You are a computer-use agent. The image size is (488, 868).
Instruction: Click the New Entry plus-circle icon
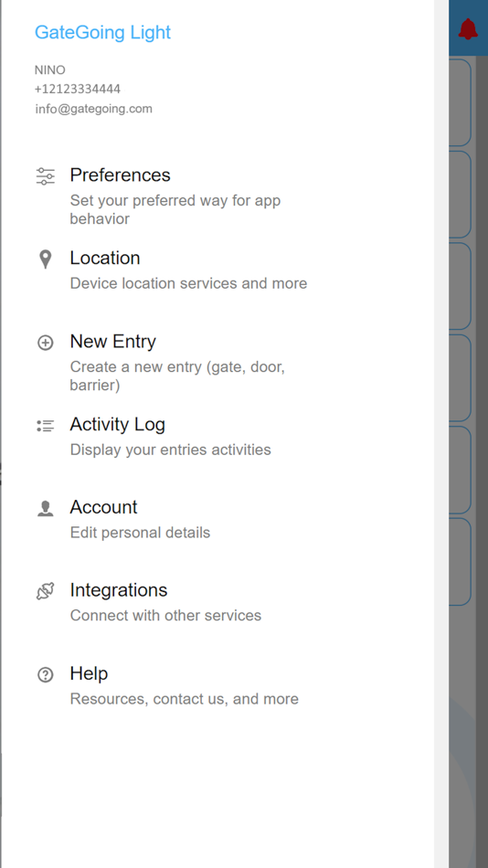click(x=46, y=343)
